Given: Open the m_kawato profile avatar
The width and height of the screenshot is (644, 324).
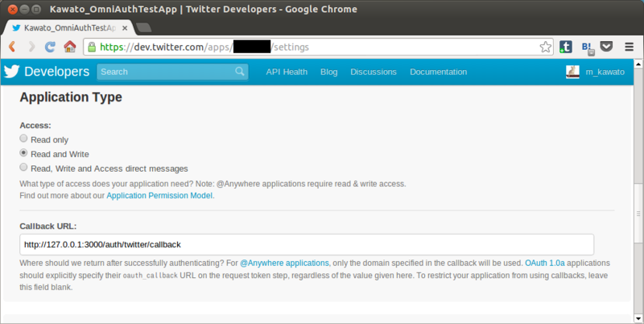Looking at the screenshot, I should coord(572,72).
